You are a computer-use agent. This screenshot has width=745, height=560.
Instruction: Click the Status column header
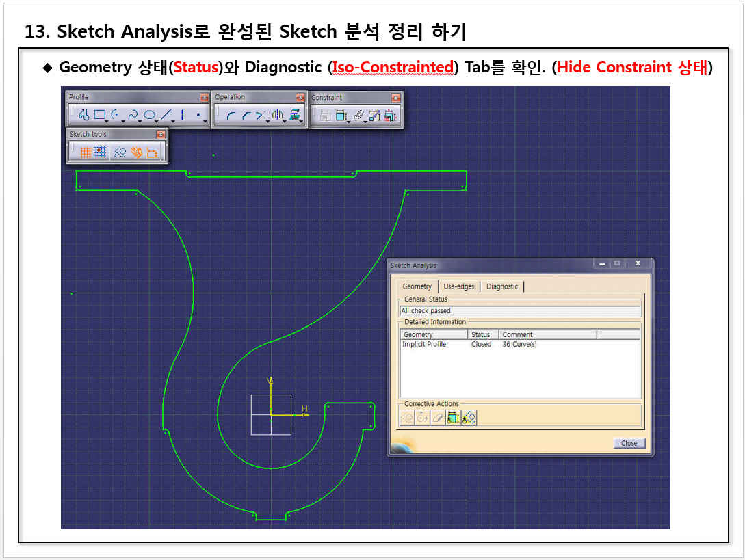482,334
